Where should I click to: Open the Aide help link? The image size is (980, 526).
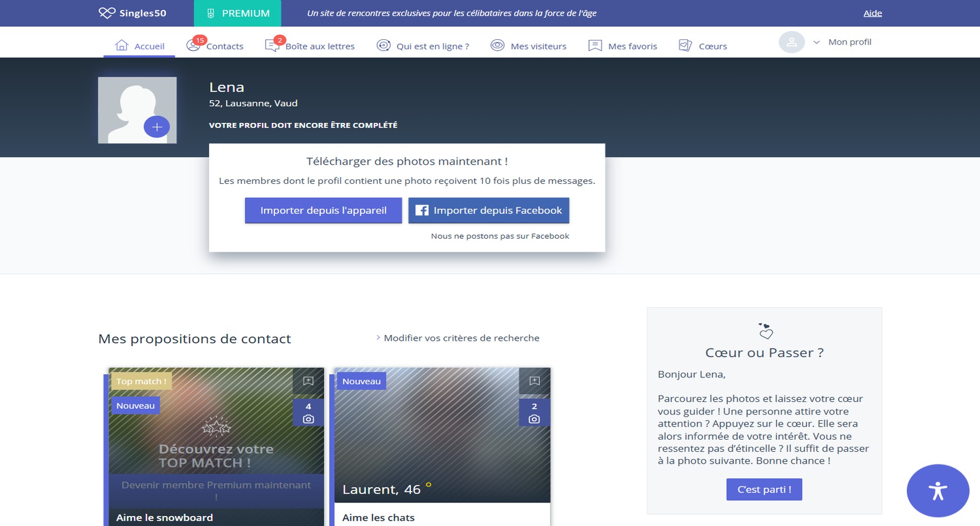tap(872, 13)
